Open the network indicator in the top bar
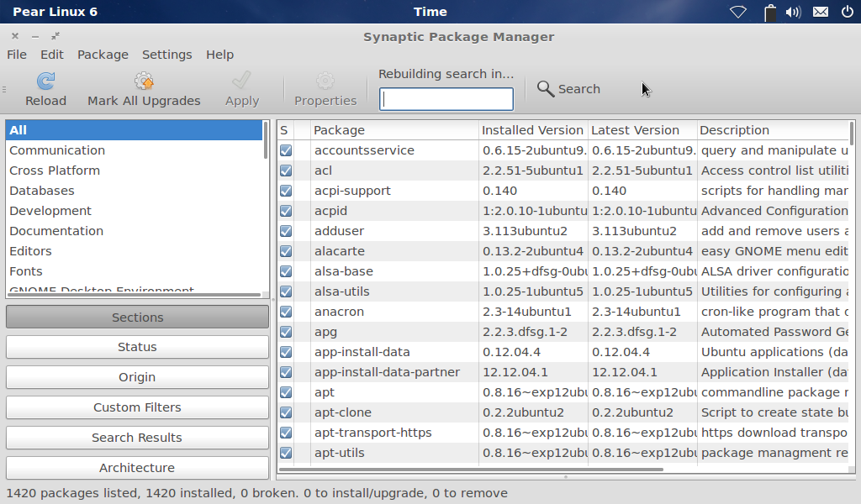 [x=738, y=12]
